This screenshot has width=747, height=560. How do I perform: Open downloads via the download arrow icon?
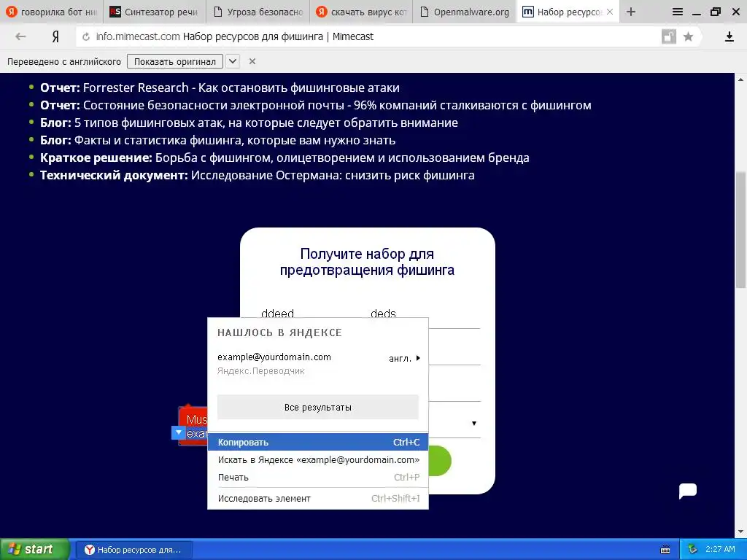coord(729,36)
